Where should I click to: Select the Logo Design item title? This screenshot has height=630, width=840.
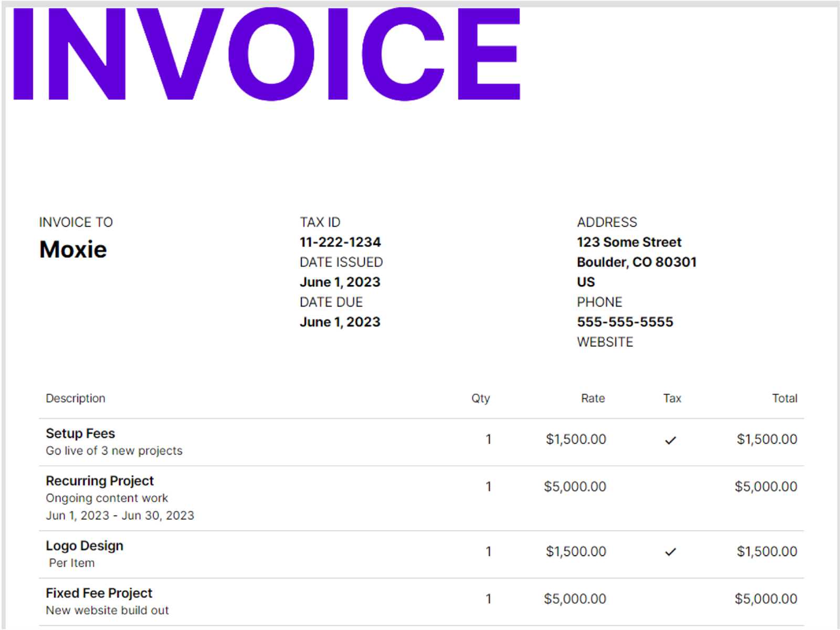(85, 546)
